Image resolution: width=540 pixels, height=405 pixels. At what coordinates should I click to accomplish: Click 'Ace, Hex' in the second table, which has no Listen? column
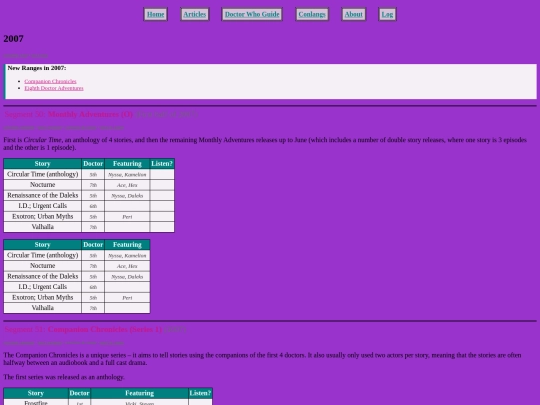(x=127, y=266)
